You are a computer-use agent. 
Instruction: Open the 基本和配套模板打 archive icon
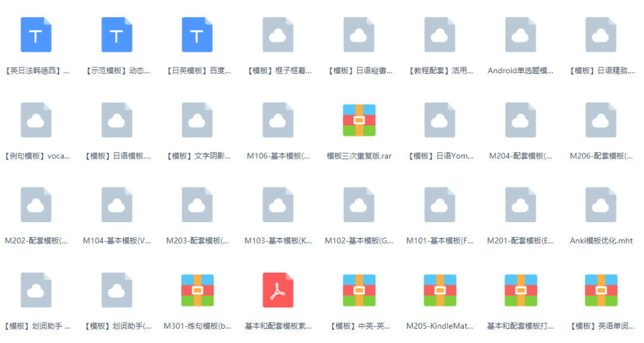pos(521,291)
